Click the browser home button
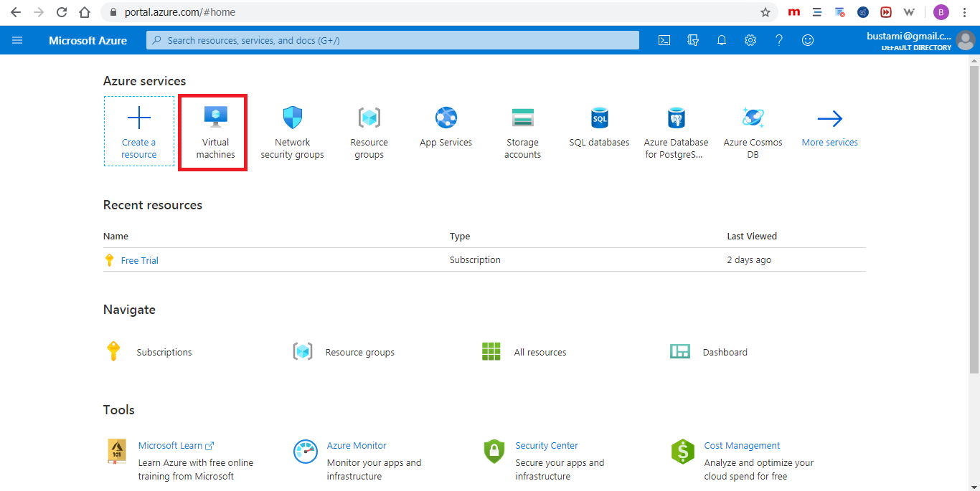 [85, 12]
